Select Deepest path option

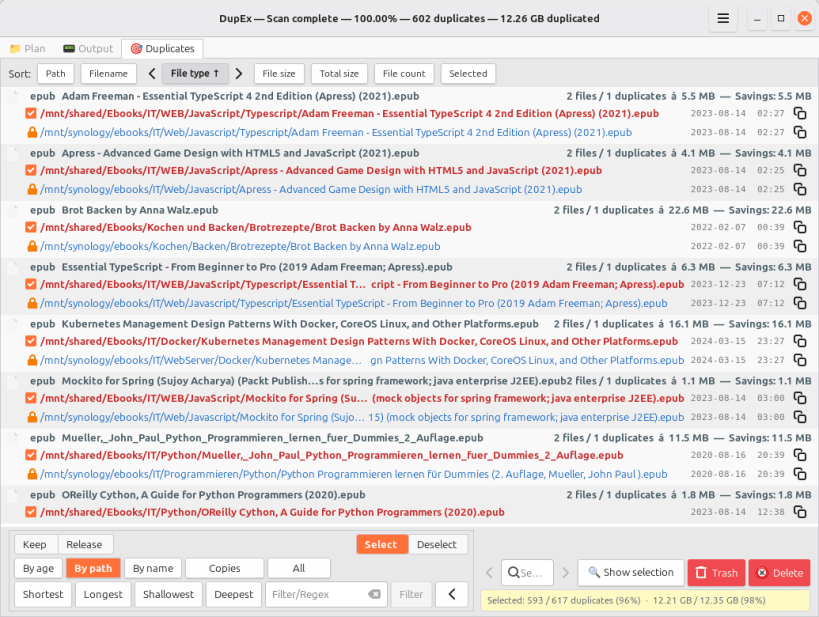(233, 595)
